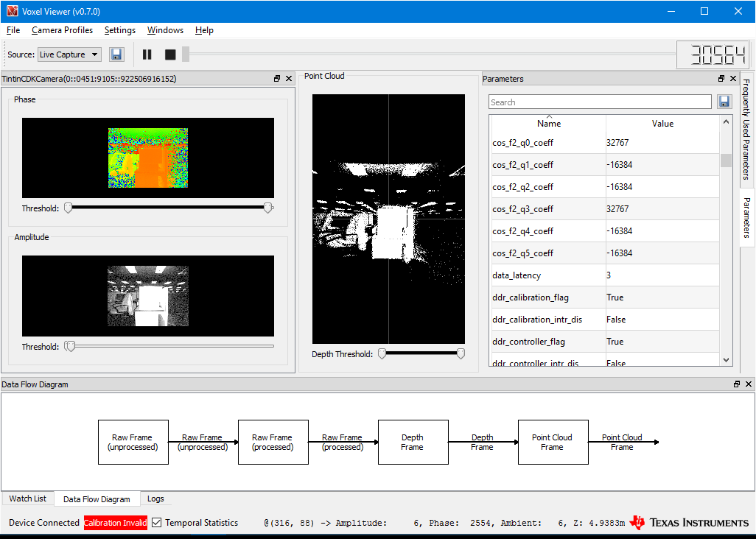The height and width of the screenshot is (539, 756).
Task: Stop the live capture
Action: (x=170, y=54)
